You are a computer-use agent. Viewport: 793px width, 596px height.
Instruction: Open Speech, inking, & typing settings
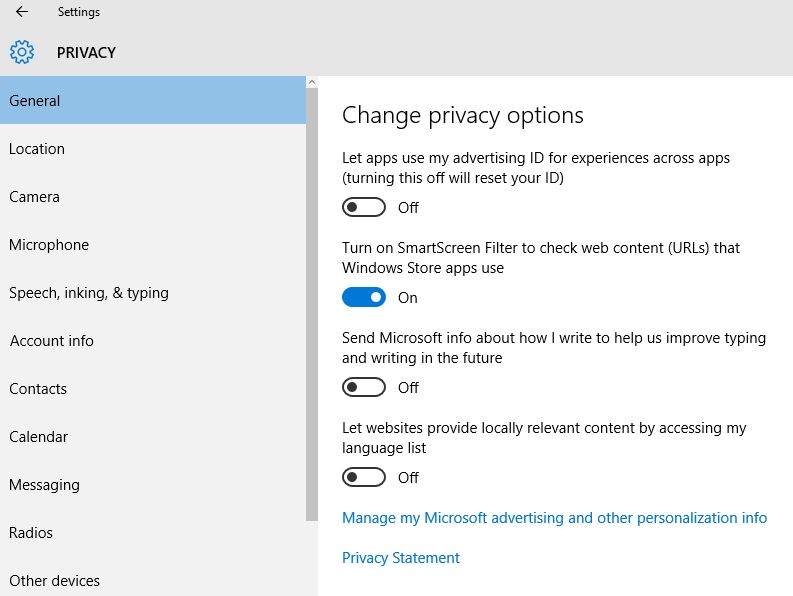click(x=153, y=292)
